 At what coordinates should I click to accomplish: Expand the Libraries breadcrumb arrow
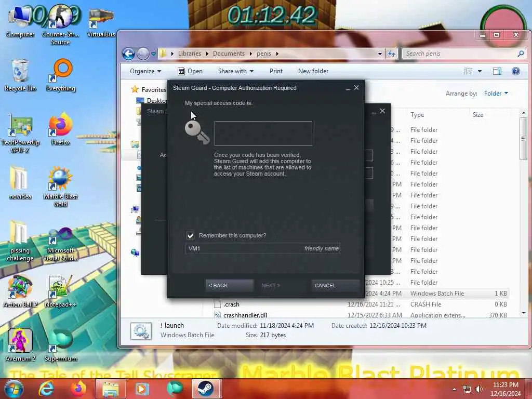point(207,54)
